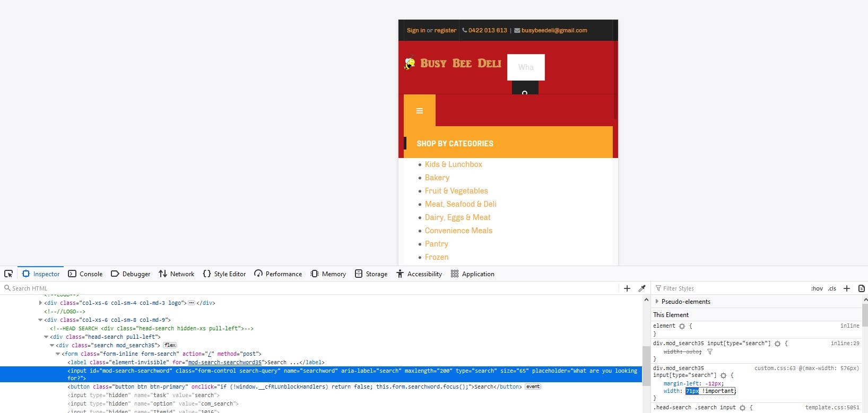Select the button btn btn-primary node
Screen dimensions: 868x413
(294, 386)
